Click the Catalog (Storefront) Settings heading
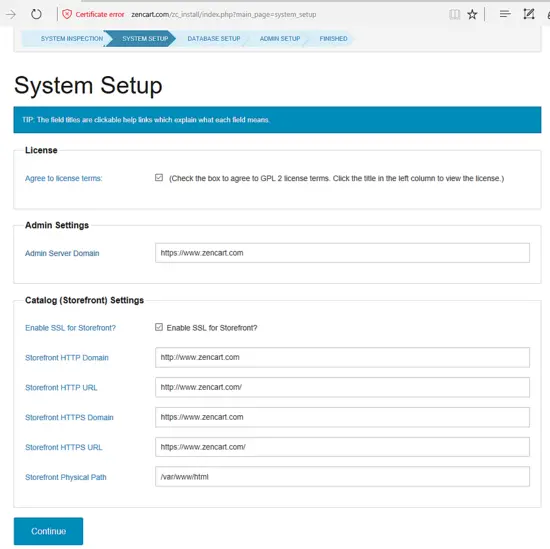This screenshot has width=550, height=549. click(x=84, y=300)
